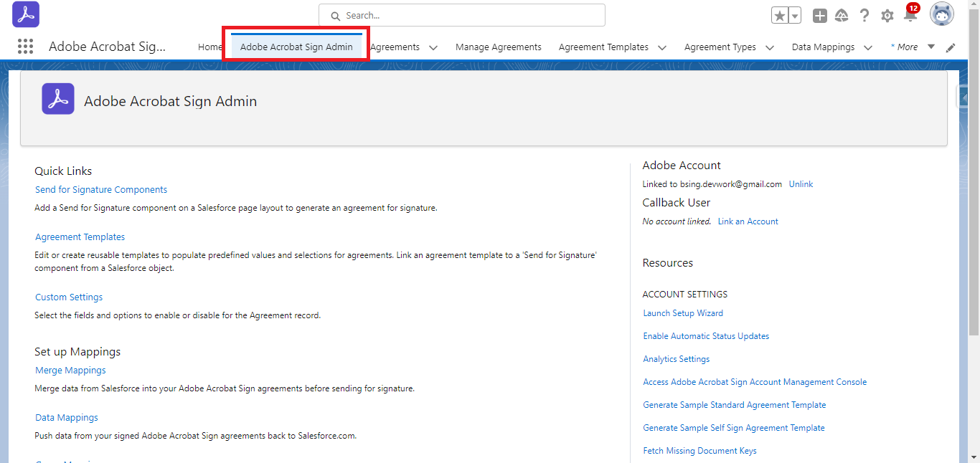Screen dimensions: 980x463
Task: Open the App Launcher grid icon
Action: (25, 46)
